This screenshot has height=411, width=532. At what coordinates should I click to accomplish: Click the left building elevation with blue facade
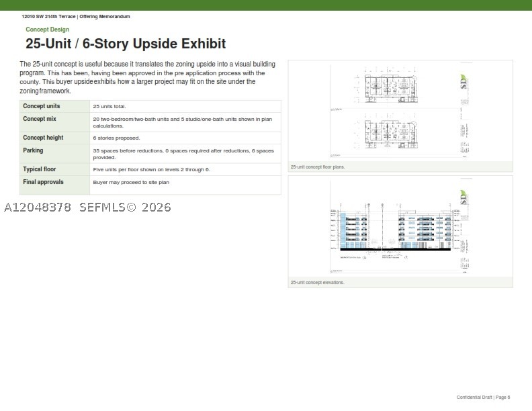pos(353,231)
